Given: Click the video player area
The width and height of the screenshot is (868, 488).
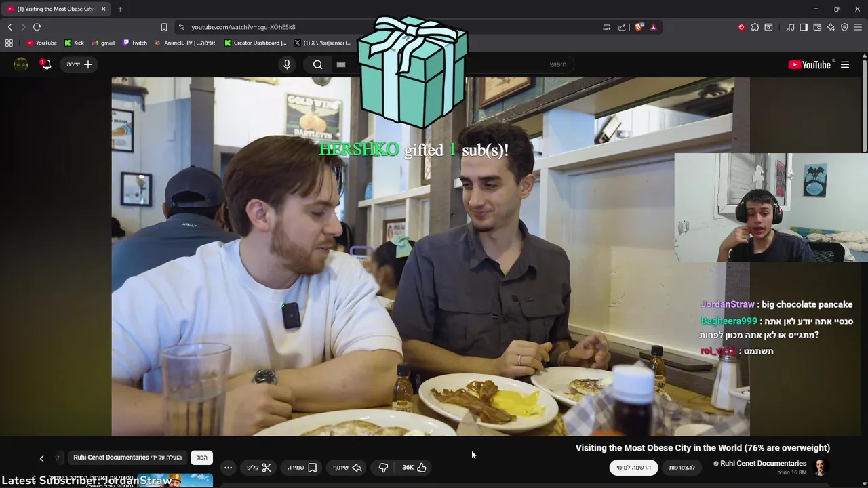Looking at the screenshot, I should (431, 256).
